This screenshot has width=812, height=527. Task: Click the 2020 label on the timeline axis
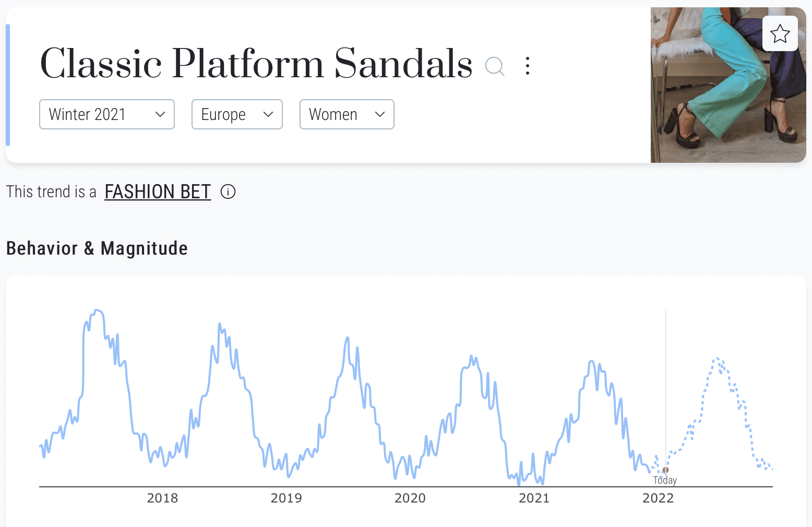410,498
